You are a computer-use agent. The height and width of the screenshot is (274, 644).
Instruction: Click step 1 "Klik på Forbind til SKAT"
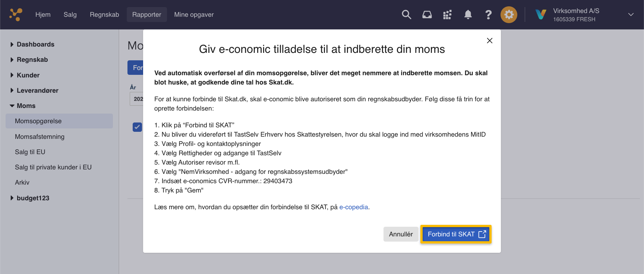pos(194,125)
